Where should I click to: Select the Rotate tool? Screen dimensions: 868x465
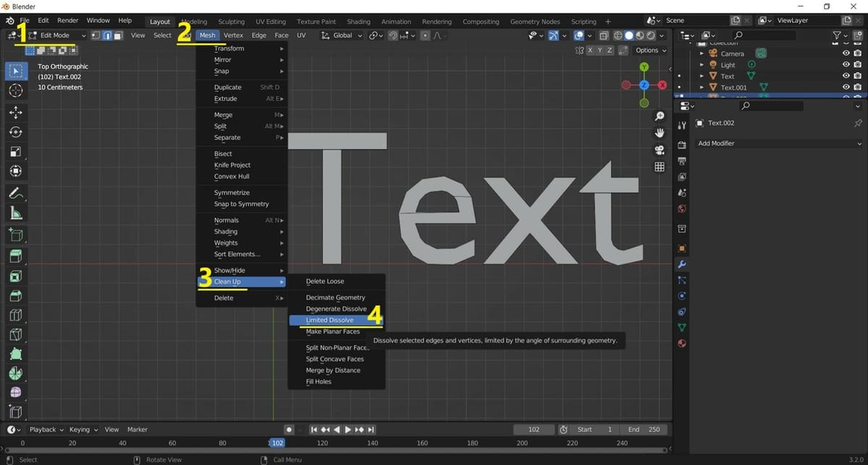pyautogui.click(x=16, y=132)
